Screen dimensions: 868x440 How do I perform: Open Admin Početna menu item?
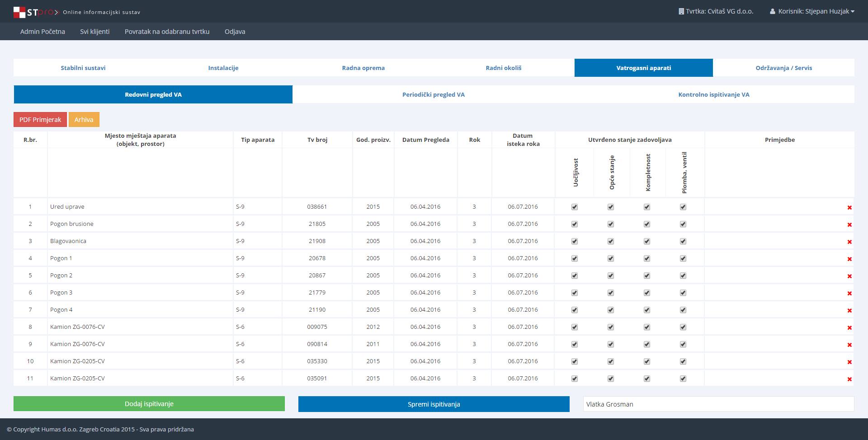tap(42, 32)
